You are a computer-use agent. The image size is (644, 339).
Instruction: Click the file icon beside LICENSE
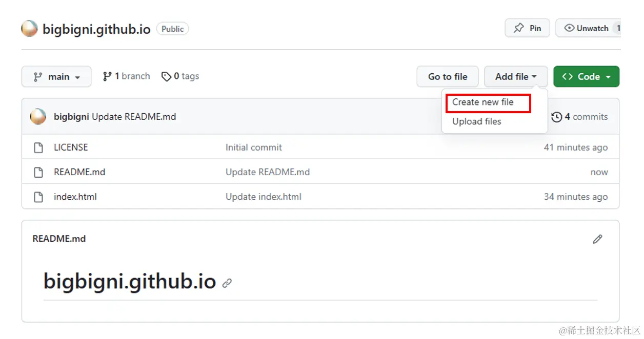38,147
